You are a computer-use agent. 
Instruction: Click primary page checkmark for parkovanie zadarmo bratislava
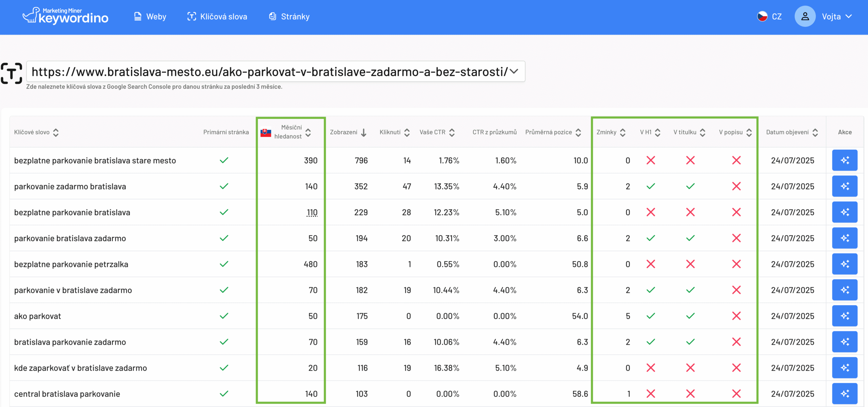pos(224,186)
